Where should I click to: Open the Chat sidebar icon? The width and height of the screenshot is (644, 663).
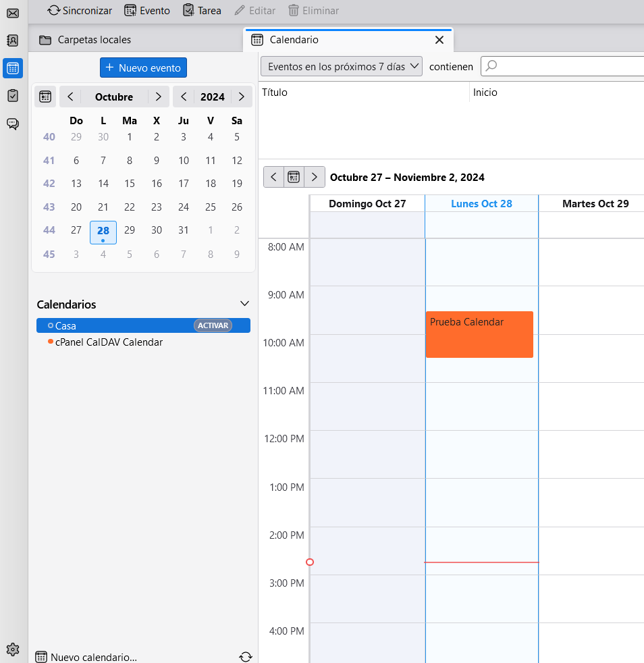(13, 124)
